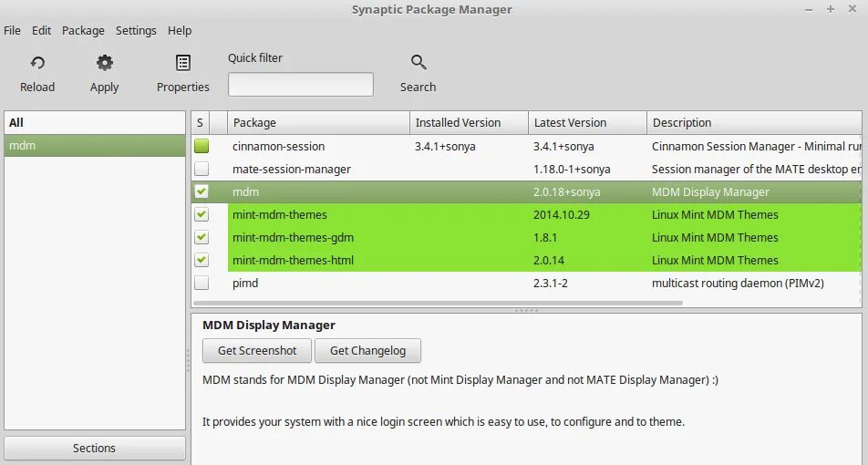
Task: Click latest version 1.8.1
Action: tap(544, 237)
